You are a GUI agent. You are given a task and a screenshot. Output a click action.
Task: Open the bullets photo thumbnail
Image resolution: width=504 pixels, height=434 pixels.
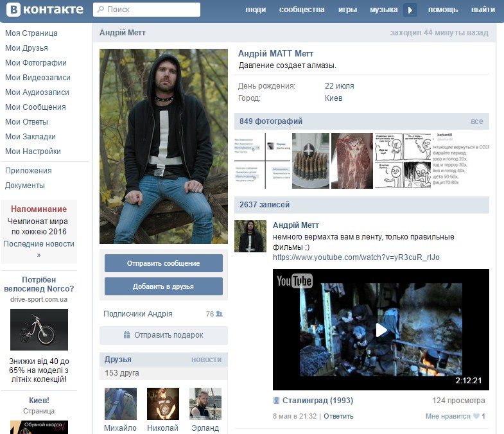[x=311, y=161]
